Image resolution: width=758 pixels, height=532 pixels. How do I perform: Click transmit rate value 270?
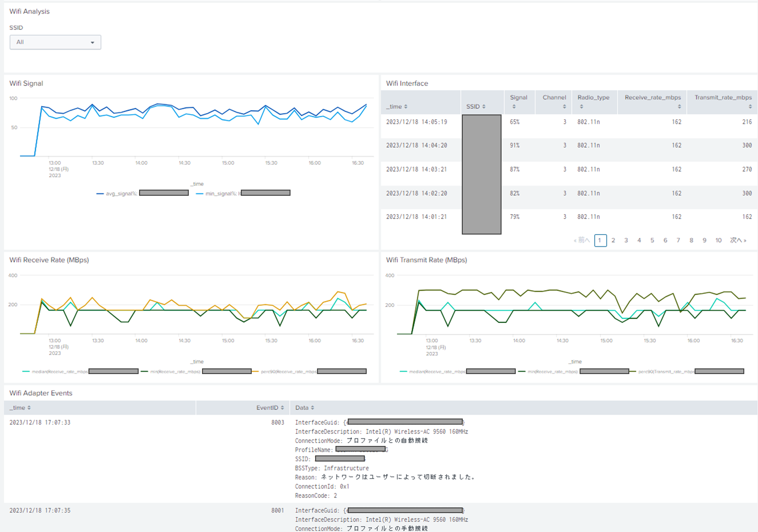747,169
